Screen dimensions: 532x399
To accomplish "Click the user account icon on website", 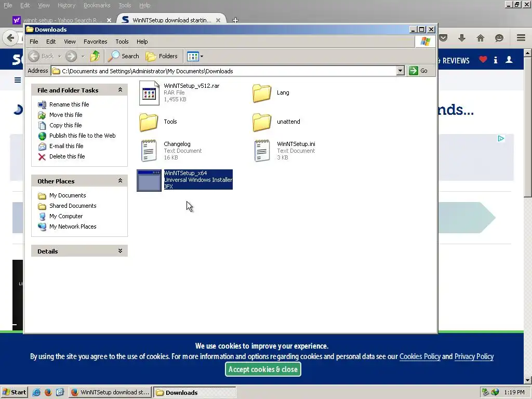I will (x=509, y=60).
